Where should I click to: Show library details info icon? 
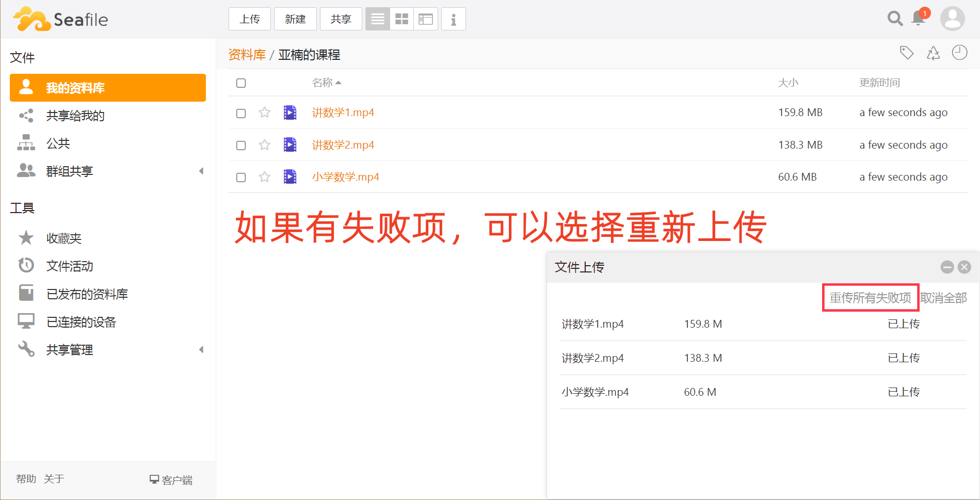(x=454, y=20)
